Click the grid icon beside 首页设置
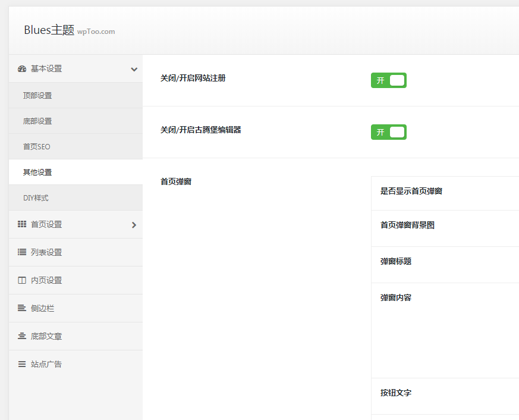 click(22, 225)
